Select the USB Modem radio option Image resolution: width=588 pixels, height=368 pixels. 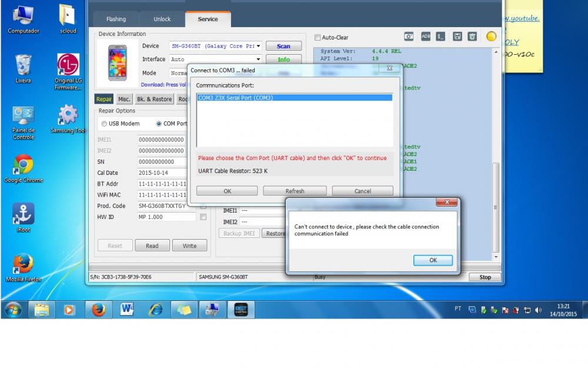click(x=104, y=124)
